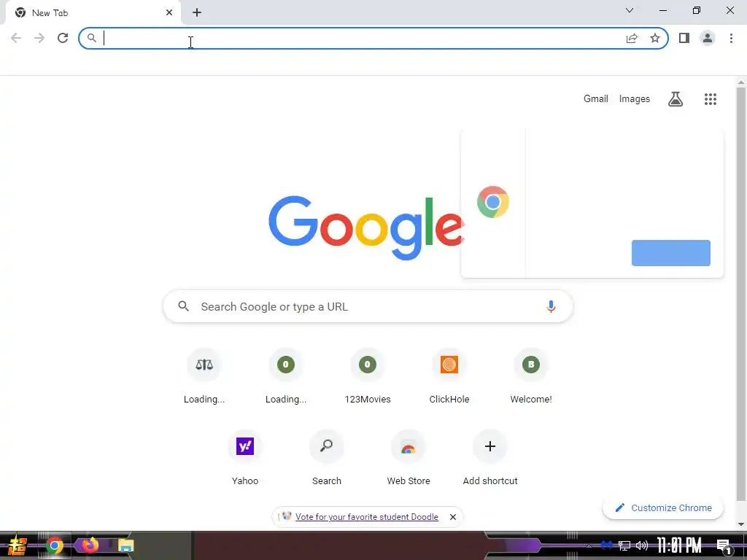747x560 pixels.
Task: Dismiss the student Doodle promo
Action: click(453, 517)
